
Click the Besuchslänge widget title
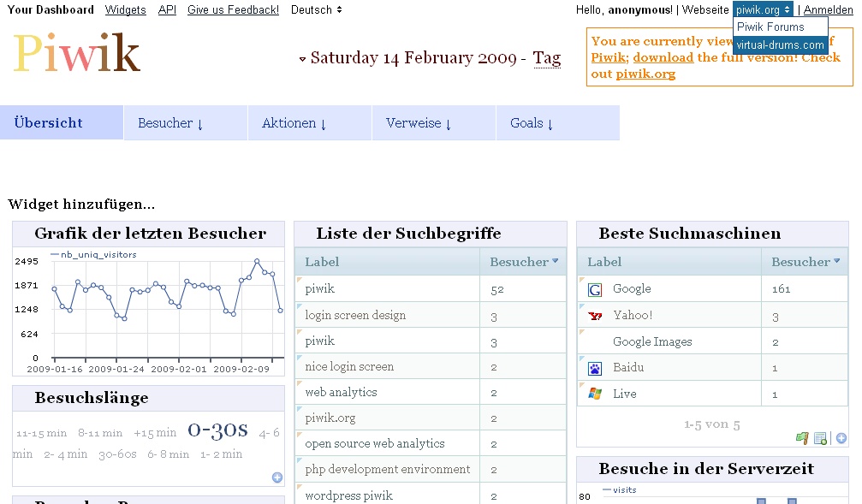[x=92, y=398]
